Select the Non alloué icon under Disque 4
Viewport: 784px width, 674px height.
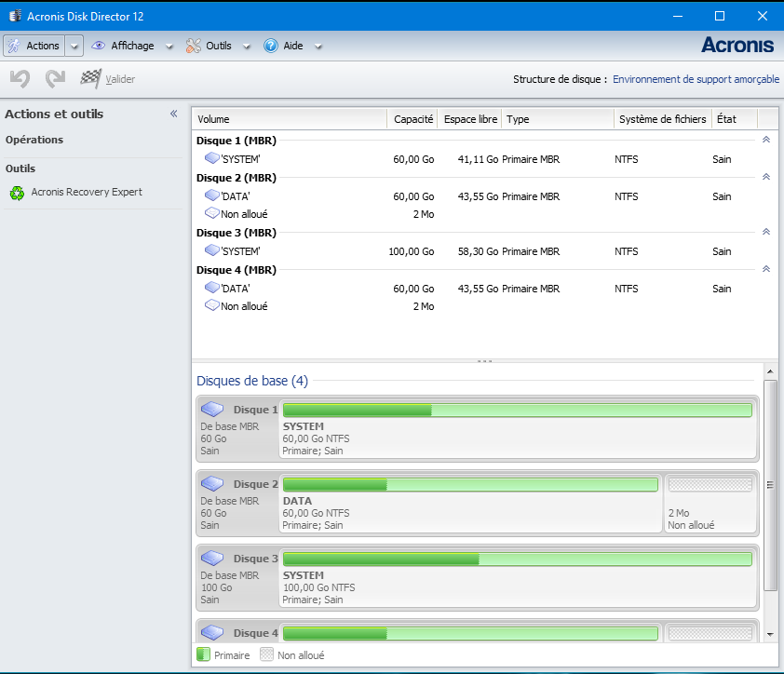(x=212, y=305)
